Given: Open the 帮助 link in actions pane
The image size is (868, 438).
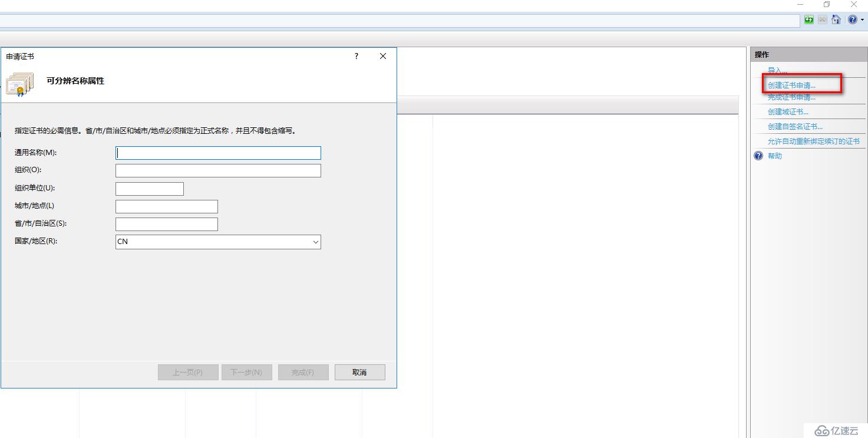Looking at the screenshot, I should tap(775, 156).
